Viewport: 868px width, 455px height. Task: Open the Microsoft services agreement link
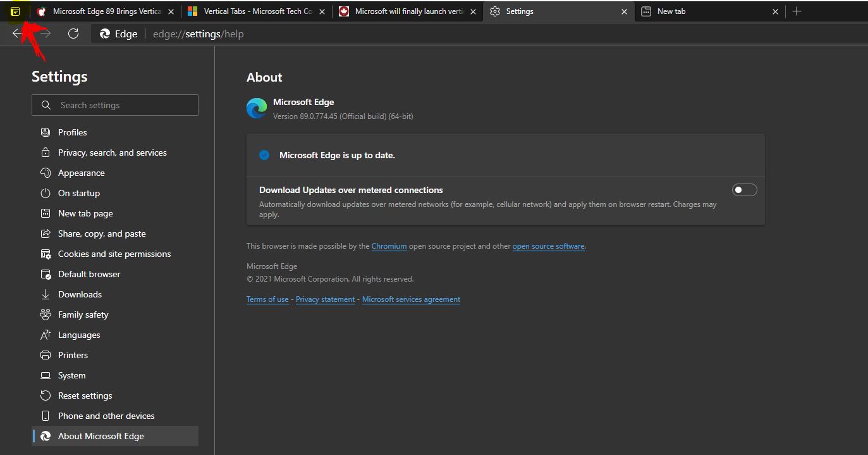point(411,299)
